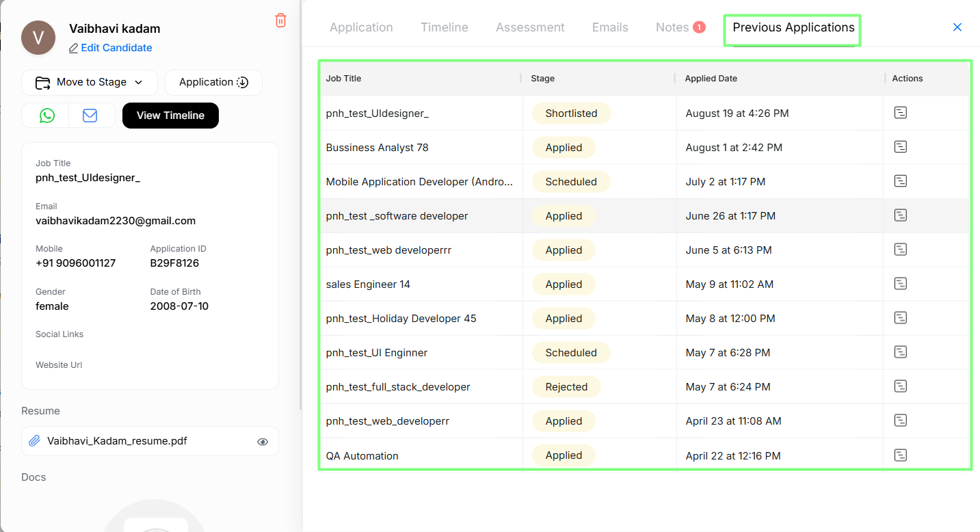980x532 pixels.
Task: Select the pnh_test_UI Enginner job title
Action: (x=377, y=353)
